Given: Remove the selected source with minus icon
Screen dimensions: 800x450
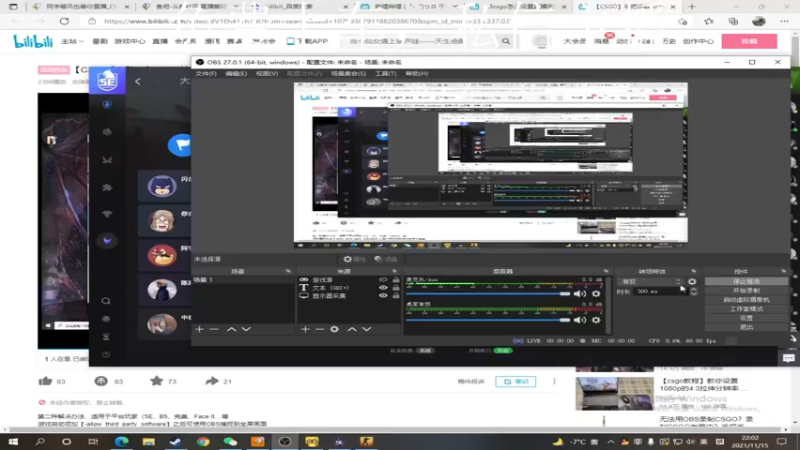Looking at the screenshot, I should [319, 329].
